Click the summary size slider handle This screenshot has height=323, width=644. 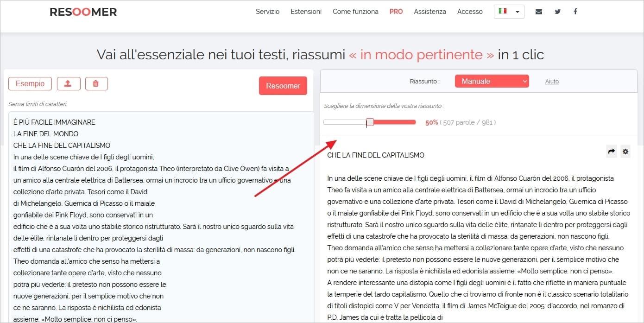370,122
